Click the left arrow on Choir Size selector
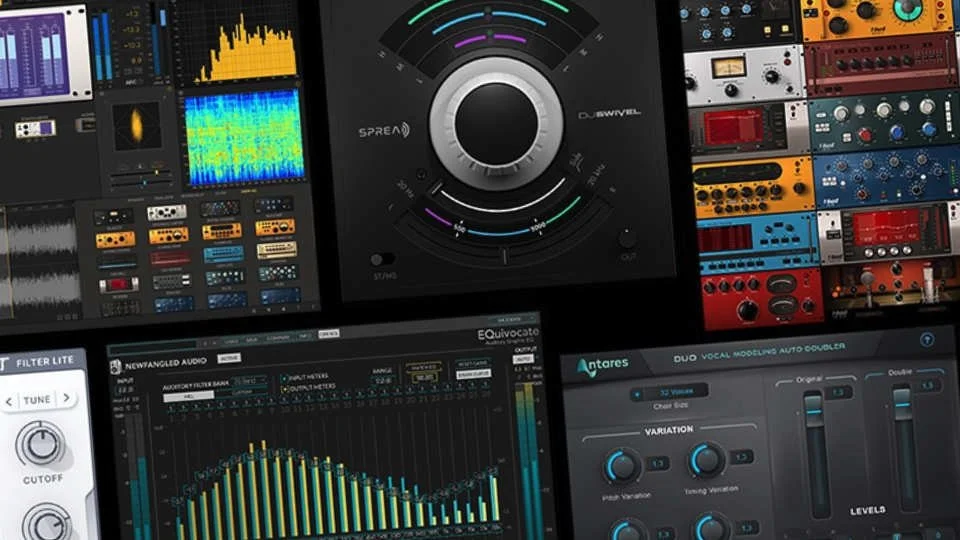Image resolution: width=960 pixels, height=540 pixels. [x=637, y=394]
